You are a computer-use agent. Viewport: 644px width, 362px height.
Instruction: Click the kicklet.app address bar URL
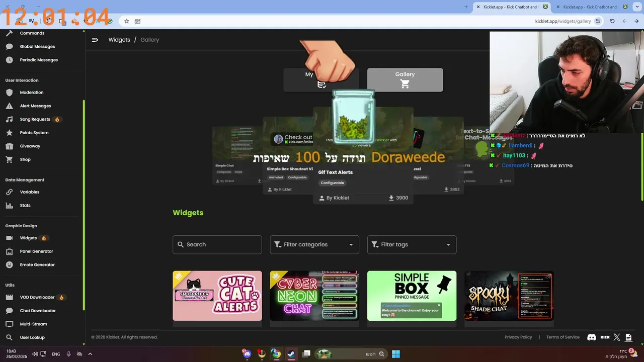pos(563,21)
